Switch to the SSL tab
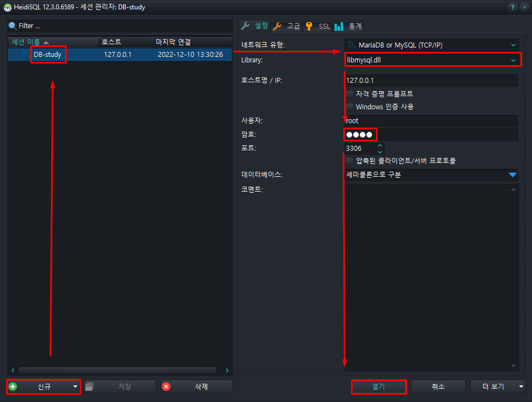The image size is (532, 402). (x=317, y=26)
